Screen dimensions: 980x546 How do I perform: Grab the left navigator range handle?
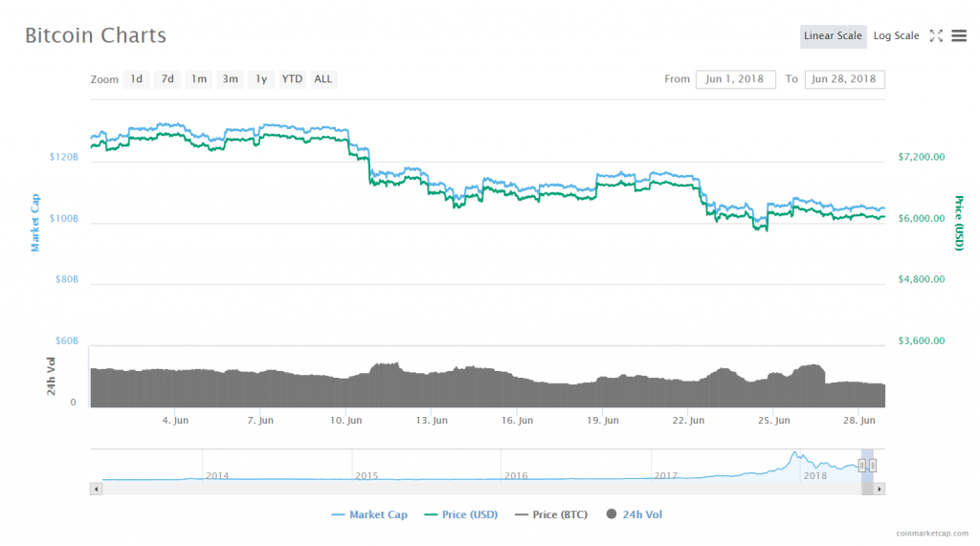pyautogui.click(x=862, y=466)
